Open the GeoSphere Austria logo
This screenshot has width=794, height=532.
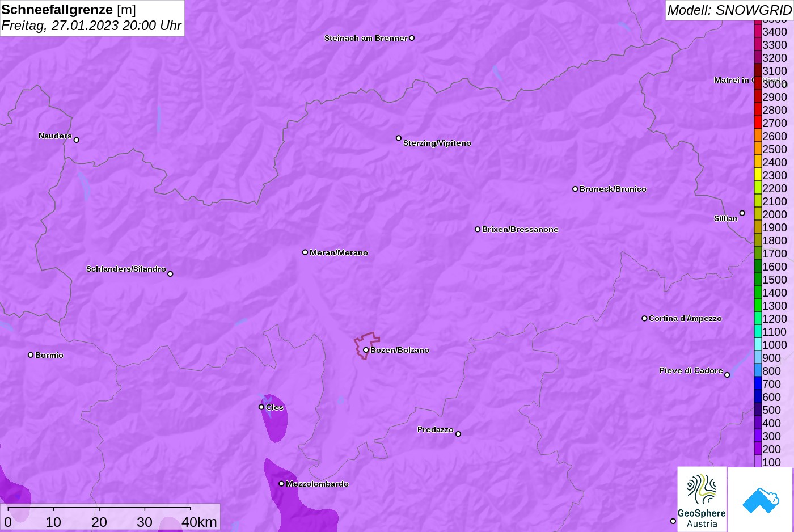pyautogui.click(x=702, y=500)
